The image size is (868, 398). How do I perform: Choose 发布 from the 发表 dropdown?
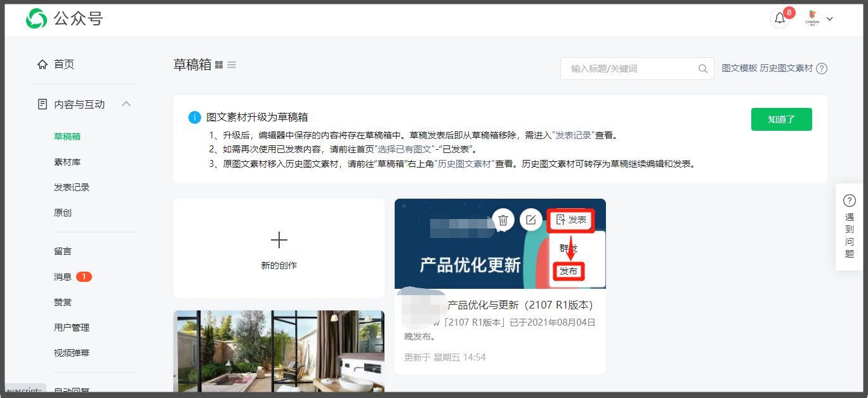point(569,272)
